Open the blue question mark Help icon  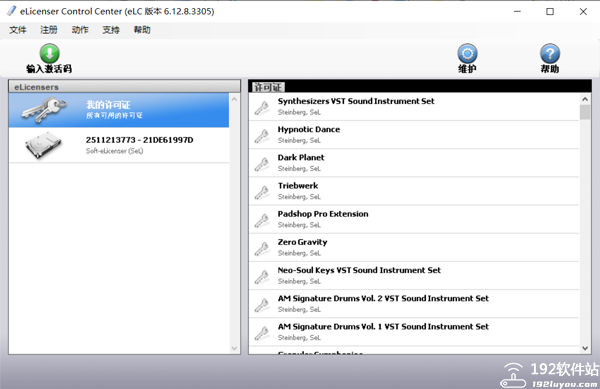coord(550,54)
